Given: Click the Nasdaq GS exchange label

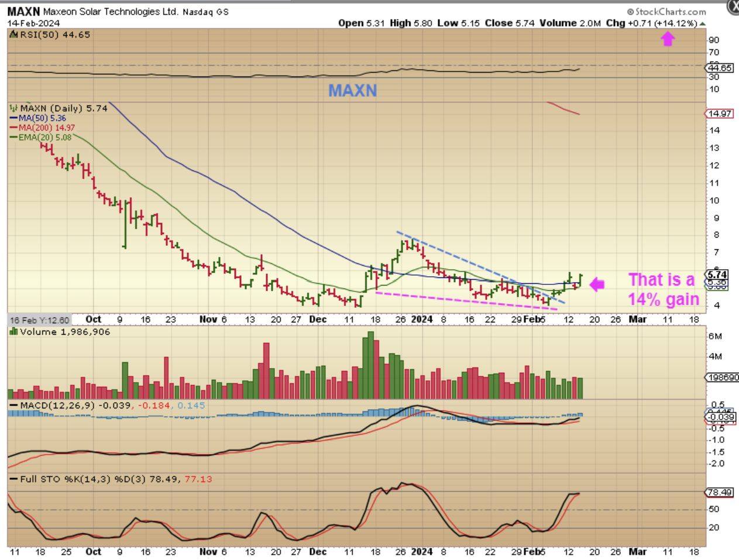Looking at the screenshot, I should [205, 12].
